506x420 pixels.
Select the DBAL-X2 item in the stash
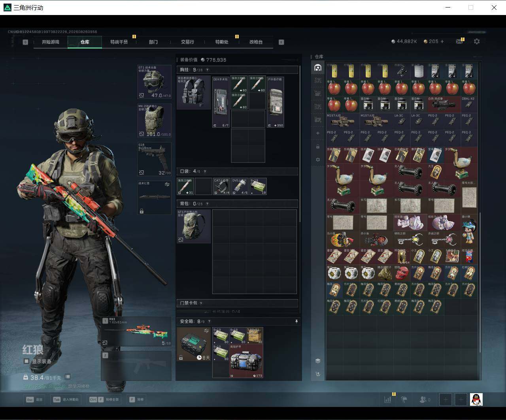coord(469,104)
